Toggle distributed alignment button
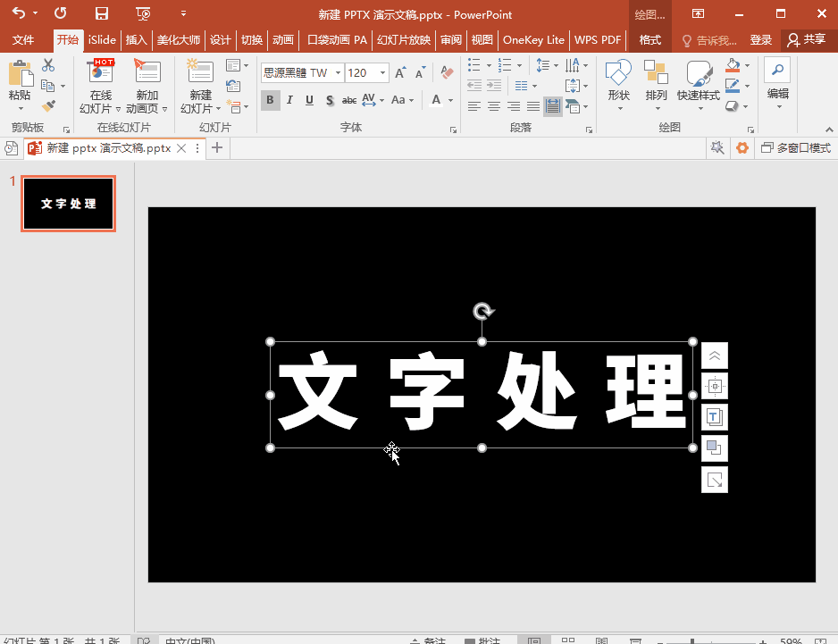 point(553,106)
